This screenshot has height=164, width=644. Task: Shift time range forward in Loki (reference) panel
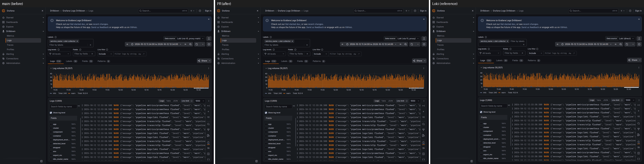(616, 44)
